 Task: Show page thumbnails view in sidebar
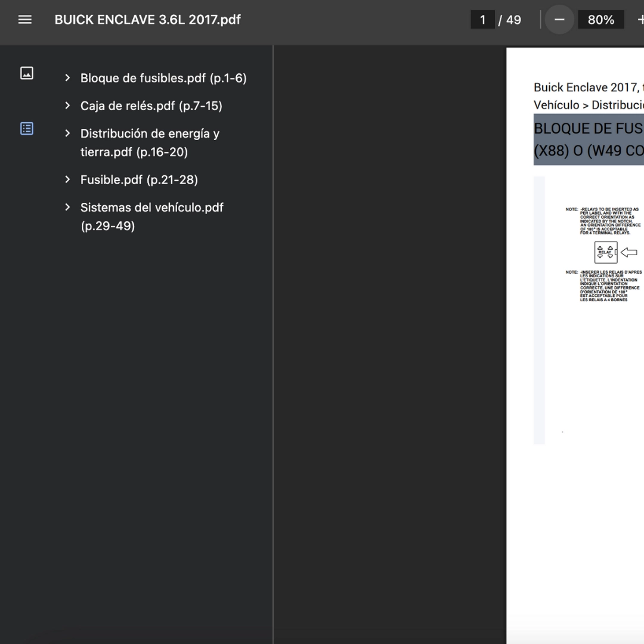(x=27, y=73)
